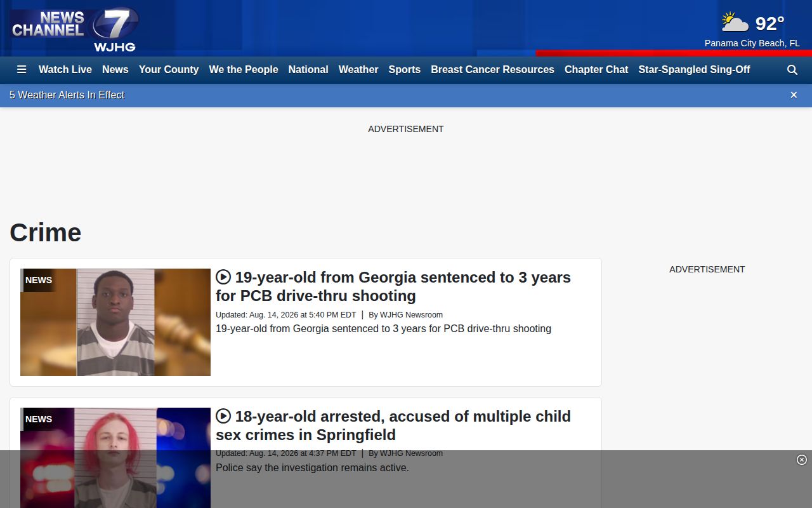The height and width of the screenshot is (508, 812).
Task: Go to the Sports section
Action: 405,70
